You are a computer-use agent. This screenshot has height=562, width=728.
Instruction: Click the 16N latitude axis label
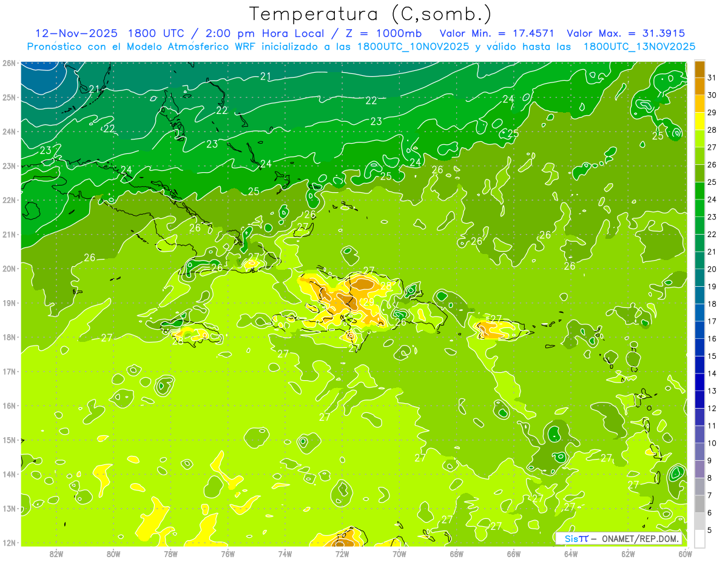(9, 406)
